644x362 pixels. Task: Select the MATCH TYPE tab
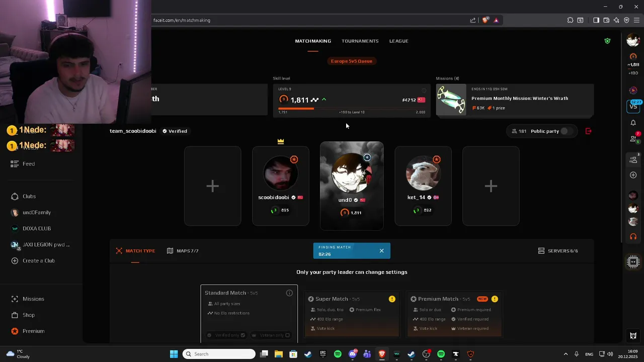coord(135,251)
